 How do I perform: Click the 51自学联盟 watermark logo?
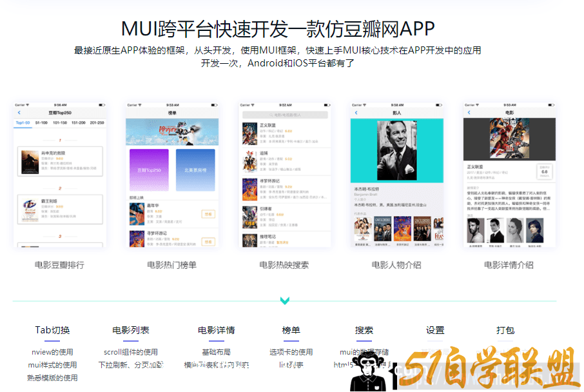(489, 367)
